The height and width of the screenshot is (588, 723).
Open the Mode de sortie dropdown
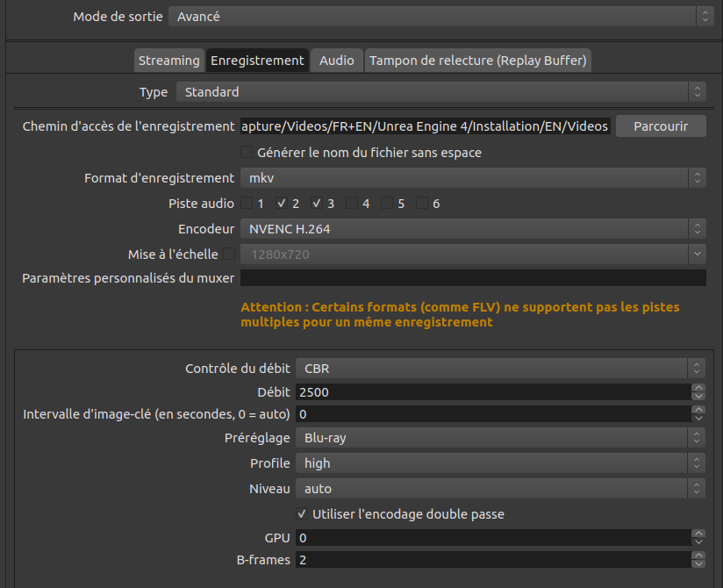tap(440, 17)
